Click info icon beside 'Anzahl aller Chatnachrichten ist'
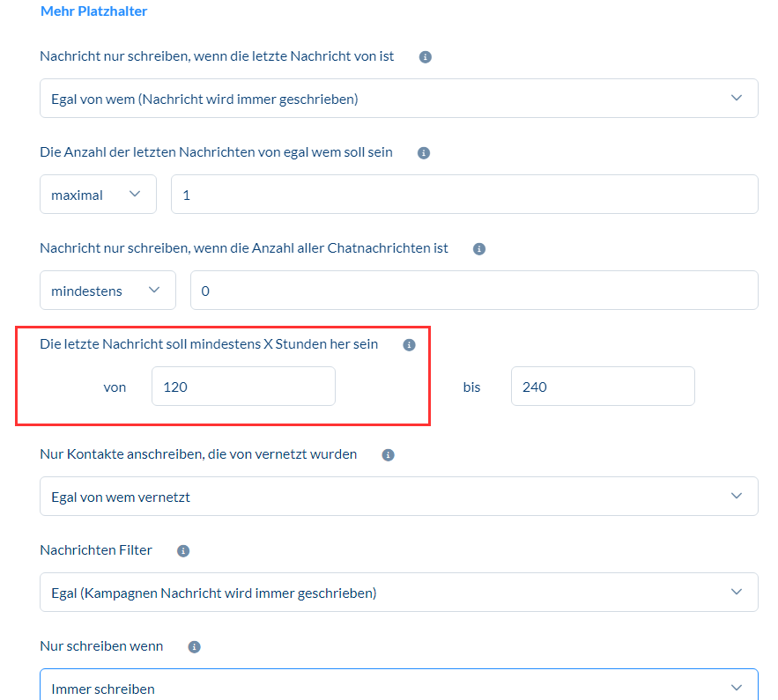The height and width of the screenshot is (700, 778). [x=479, y=249]
